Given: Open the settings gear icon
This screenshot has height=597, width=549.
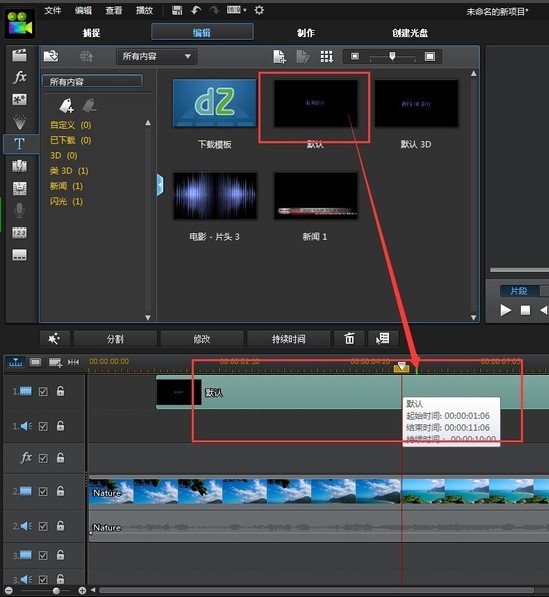Looking at the screenshot, I should (x=259, y=10).
